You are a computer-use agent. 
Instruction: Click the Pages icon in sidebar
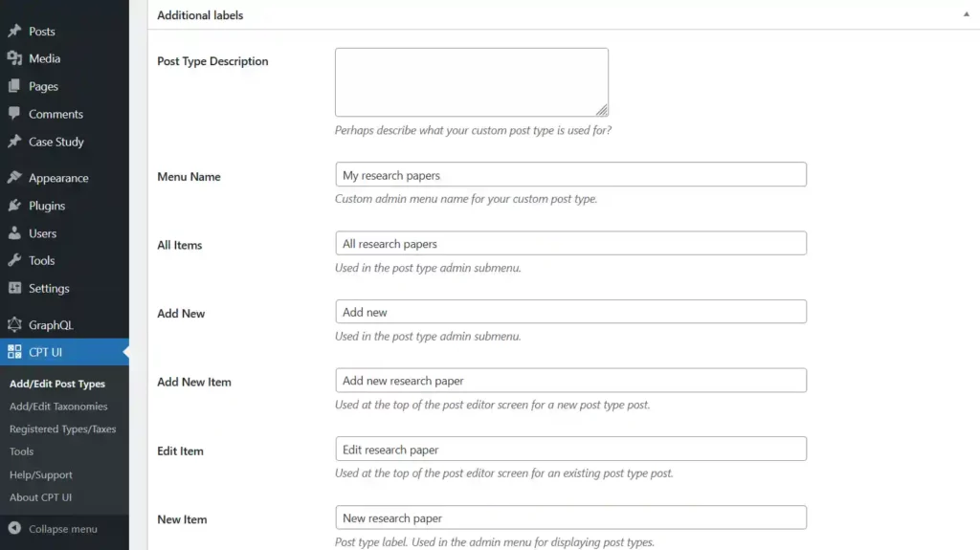point(14,86)
